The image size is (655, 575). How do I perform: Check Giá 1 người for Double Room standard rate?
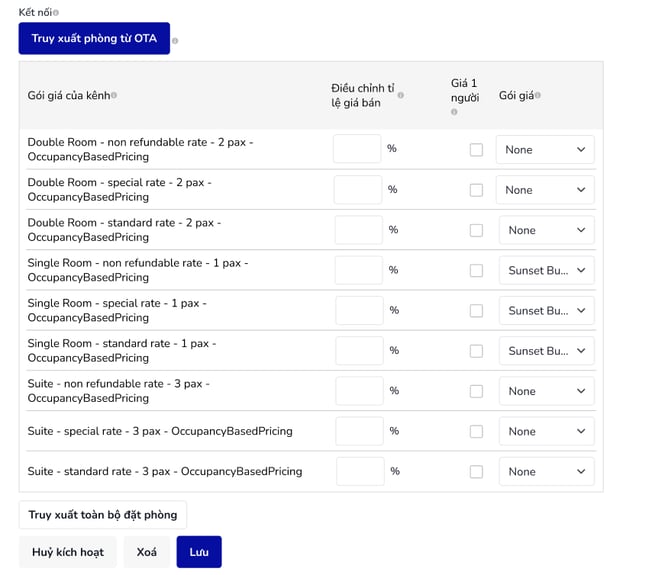click(476, 230)
